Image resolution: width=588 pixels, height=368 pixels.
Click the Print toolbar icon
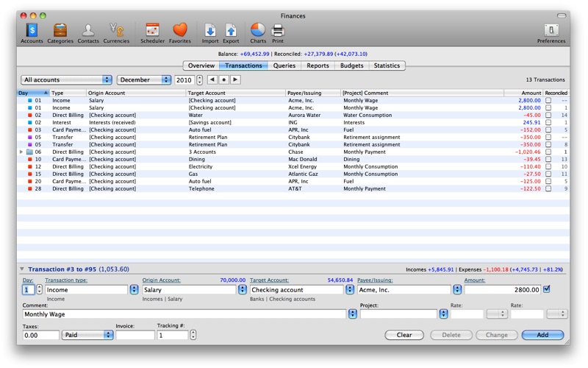(278, 30)
